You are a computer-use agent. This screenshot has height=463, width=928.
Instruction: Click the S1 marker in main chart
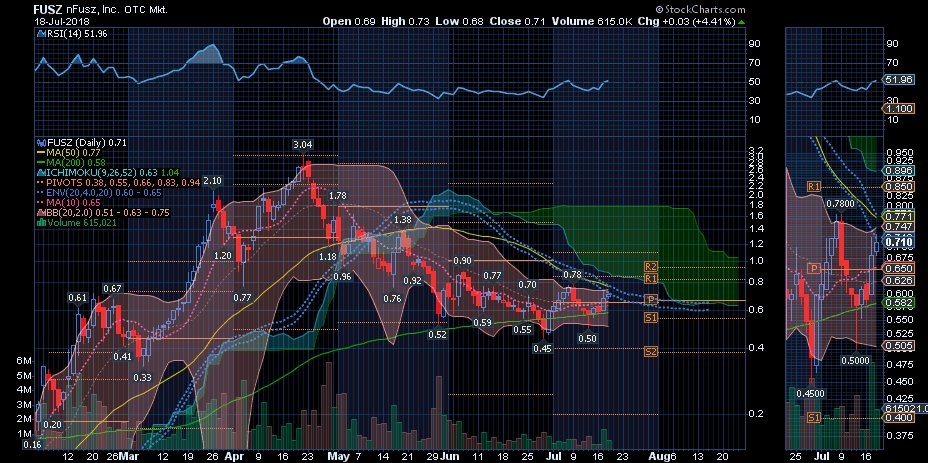click(651, 317)
